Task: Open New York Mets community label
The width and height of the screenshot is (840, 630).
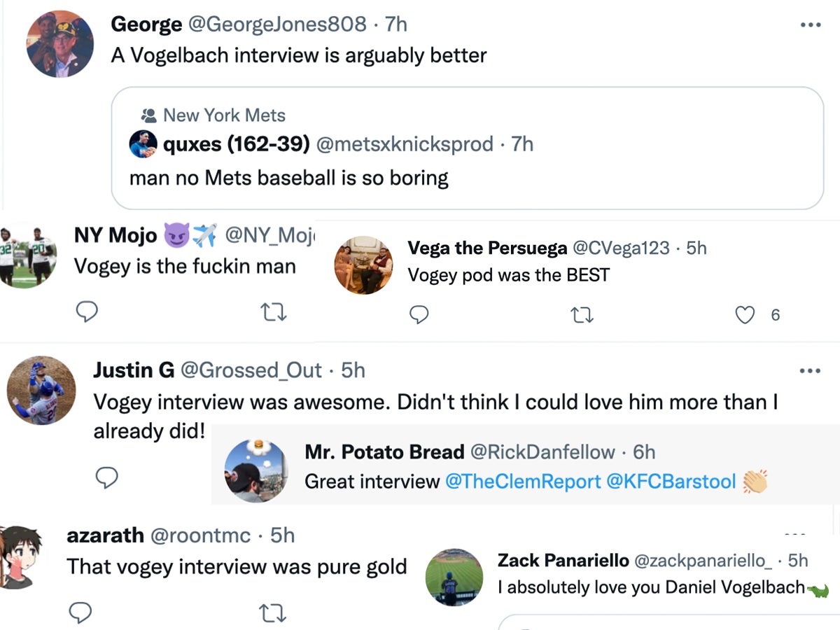Action: pos(224,115)
